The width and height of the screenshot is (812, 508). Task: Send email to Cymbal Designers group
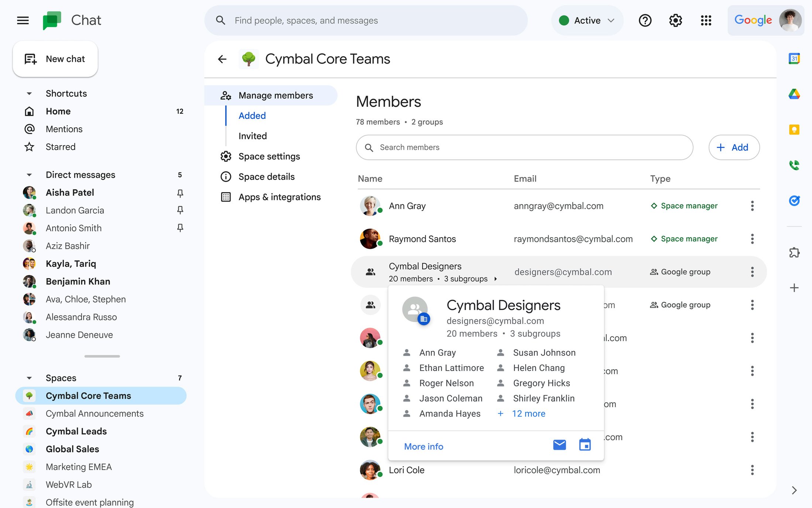560,445
